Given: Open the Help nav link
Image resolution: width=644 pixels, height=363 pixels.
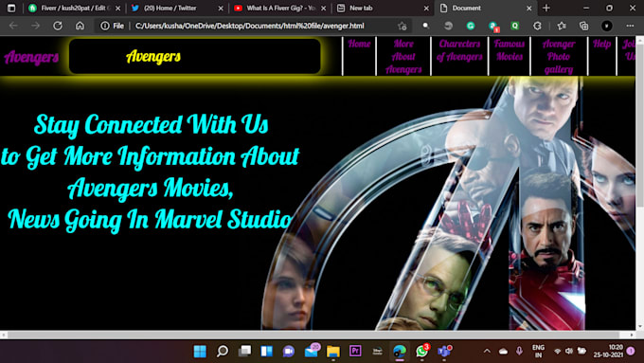Looking at the screenshot, I should [x=601, y=44].
